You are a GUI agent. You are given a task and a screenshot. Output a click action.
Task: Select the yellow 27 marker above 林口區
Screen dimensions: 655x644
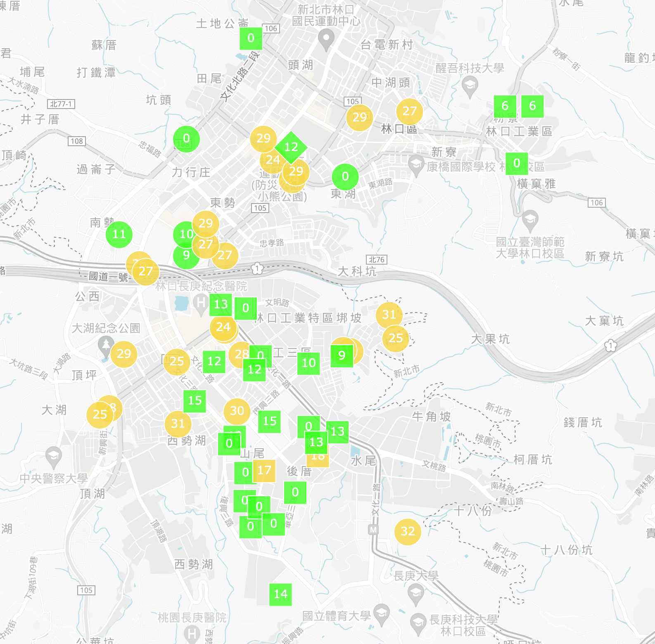[409, 111]
